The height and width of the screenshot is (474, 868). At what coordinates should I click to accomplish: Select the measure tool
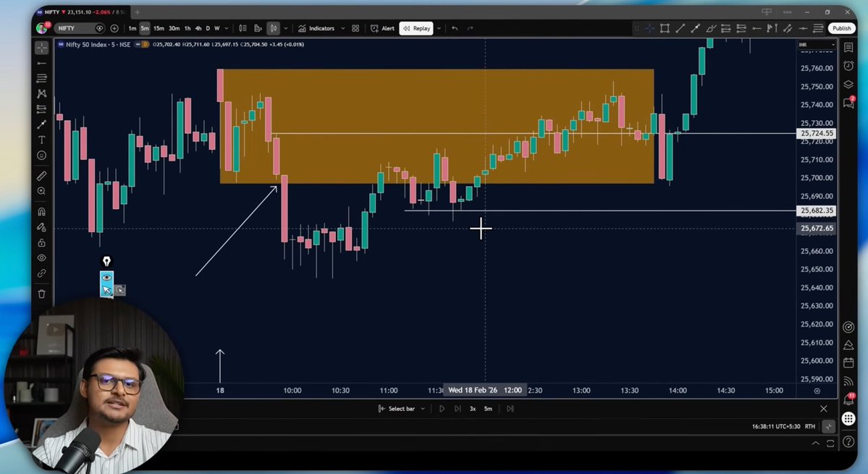(41, 175)
